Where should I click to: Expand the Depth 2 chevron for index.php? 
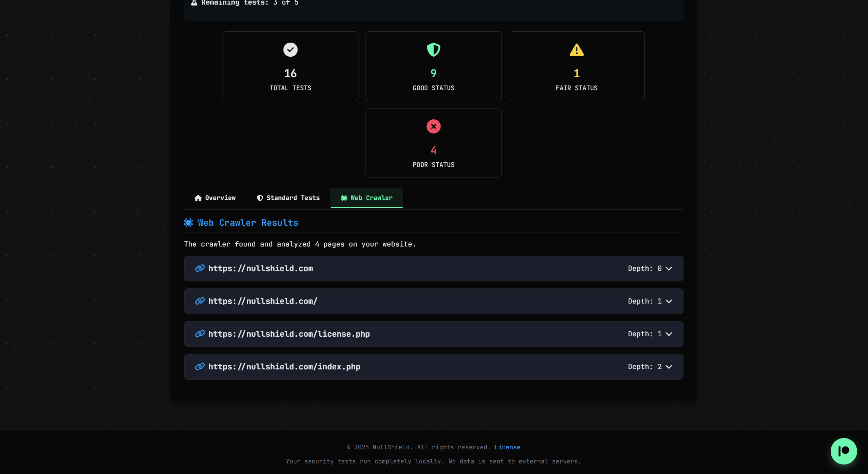tap(669, 367)
